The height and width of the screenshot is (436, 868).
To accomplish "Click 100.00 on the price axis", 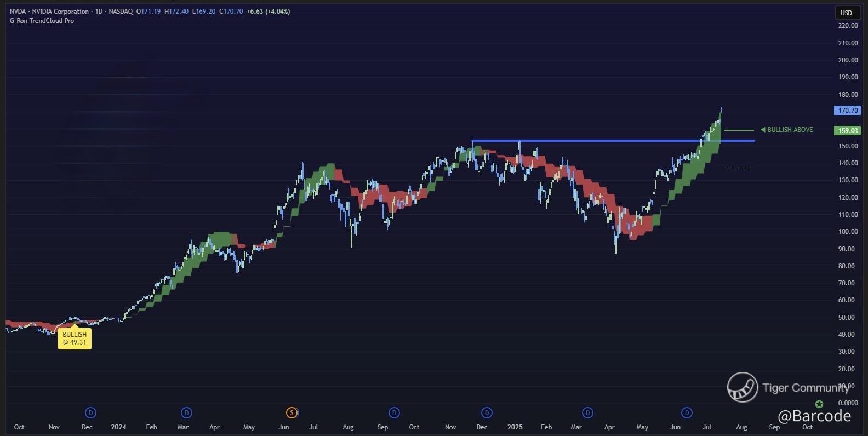I will coord(848,232).
